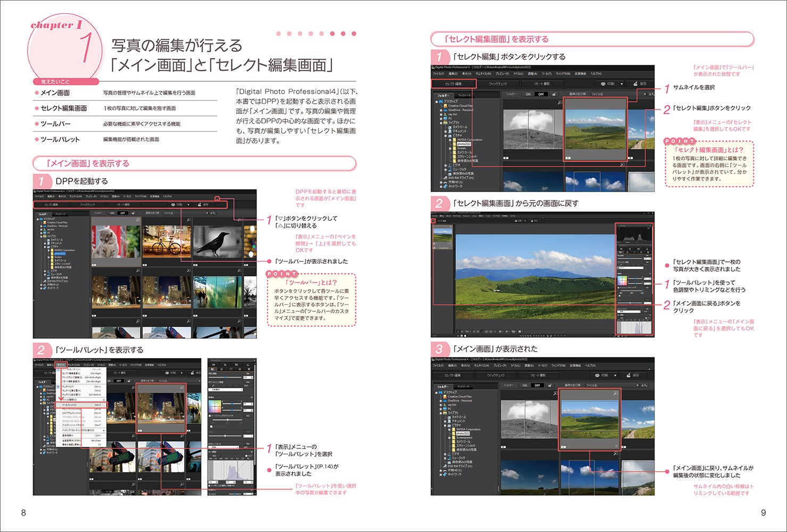The height and width of the screenshot is (532, 787).
Task: Click printer icon in 「メイン画面」が表示された screenshot
Action: [597, 376]
